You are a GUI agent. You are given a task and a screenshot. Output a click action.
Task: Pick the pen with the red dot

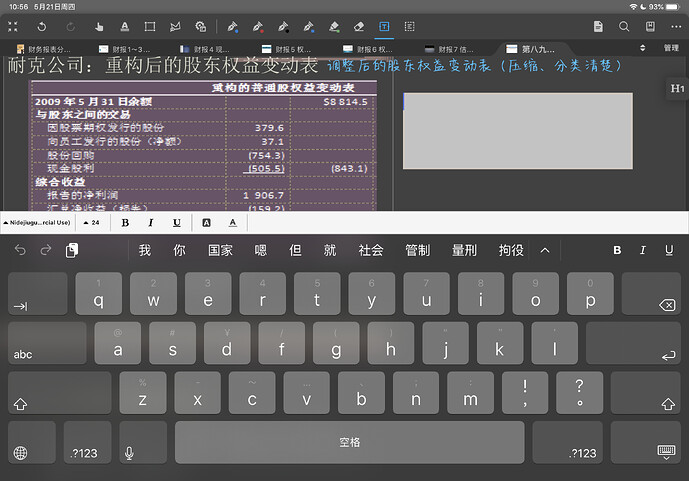click(x=258, y=27)
